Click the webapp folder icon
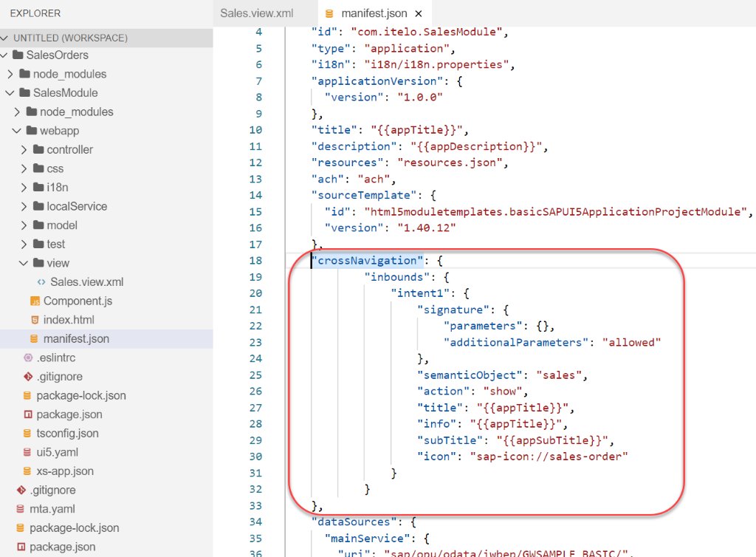The height and width of the screenshot is (557, 756). 32,130
